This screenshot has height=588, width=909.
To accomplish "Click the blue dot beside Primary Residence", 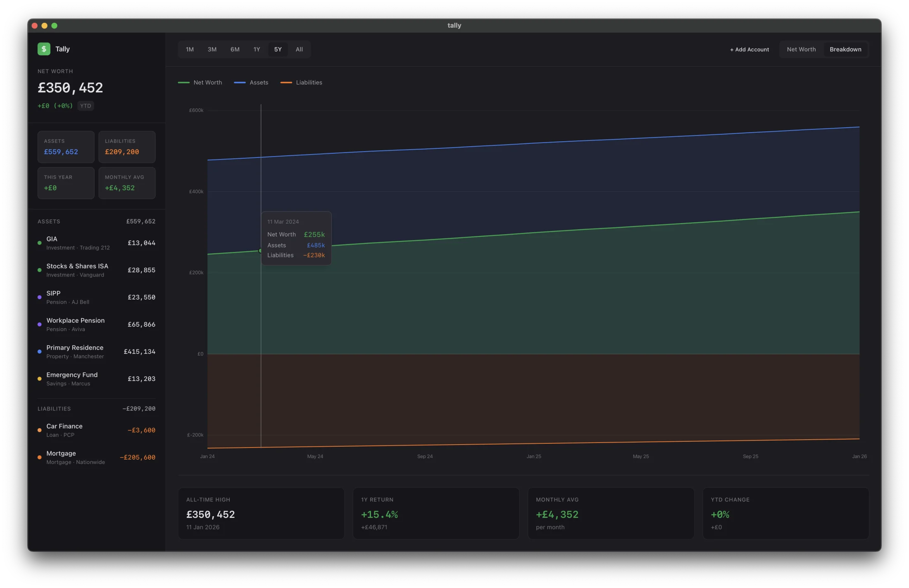I will pyautogui.click(x=40, y=352).
